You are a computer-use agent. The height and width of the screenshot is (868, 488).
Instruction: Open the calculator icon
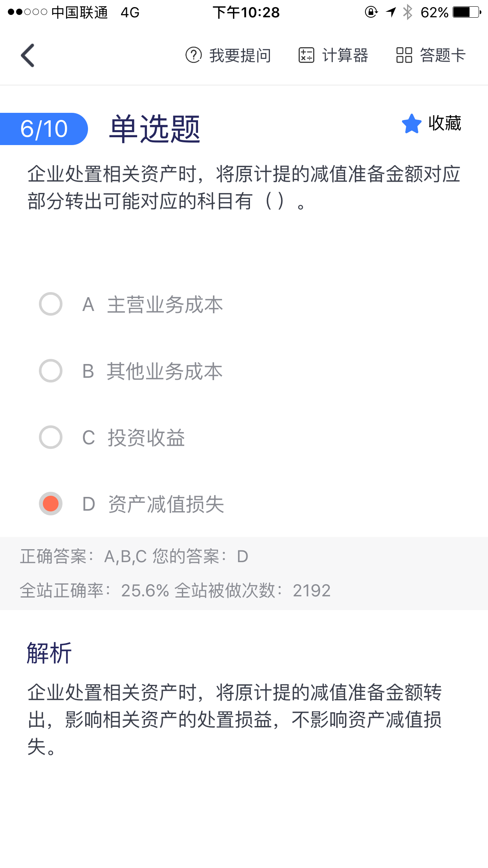(306, 55)
